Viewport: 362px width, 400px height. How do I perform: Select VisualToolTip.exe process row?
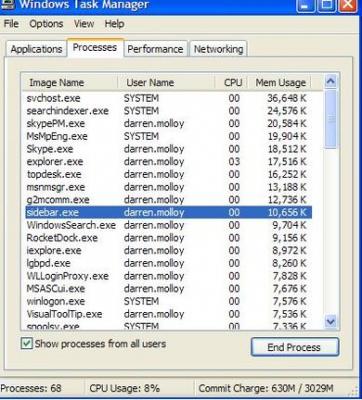(168, 314)
